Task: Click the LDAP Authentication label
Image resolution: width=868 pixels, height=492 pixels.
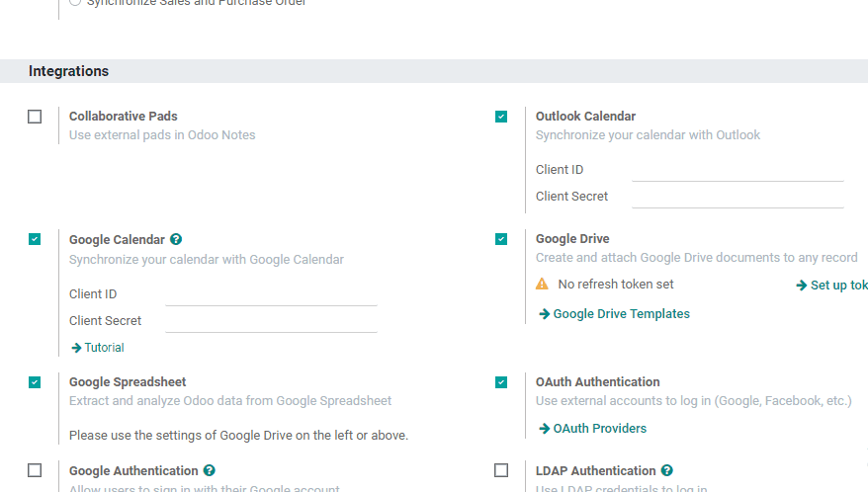Action: [596, 471]
